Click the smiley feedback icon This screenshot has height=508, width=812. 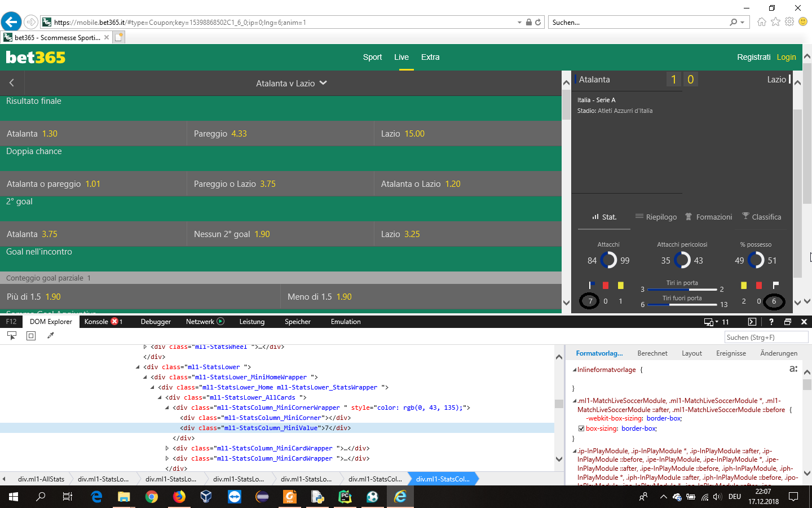[x=803, y=22]
